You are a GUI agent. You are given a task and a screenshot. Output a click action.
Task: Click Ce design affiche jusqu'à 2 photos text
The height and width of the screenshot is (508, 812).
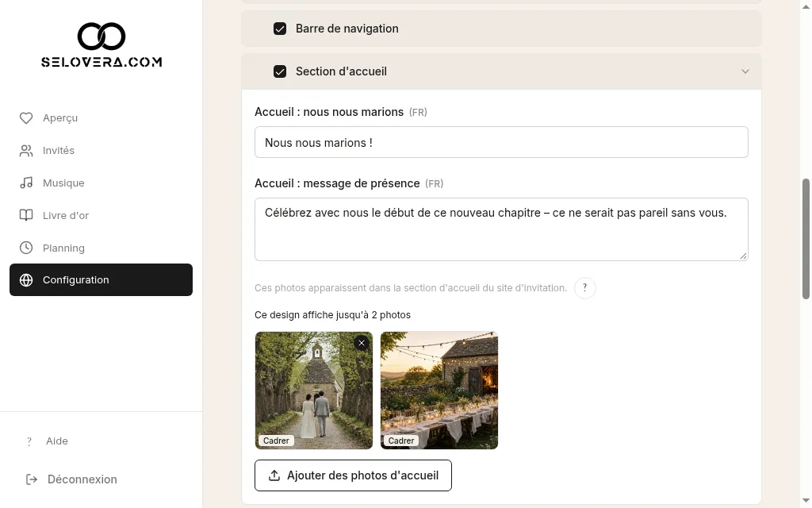click(332, 315)
